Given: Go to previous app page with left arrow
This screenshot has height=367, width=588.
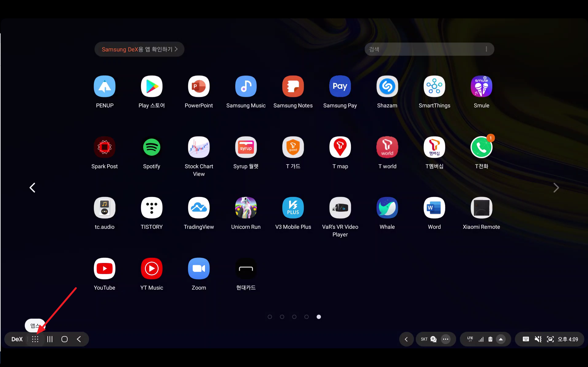Looking at the screenshot, I should pyautogui.click(x=32, y=188).
